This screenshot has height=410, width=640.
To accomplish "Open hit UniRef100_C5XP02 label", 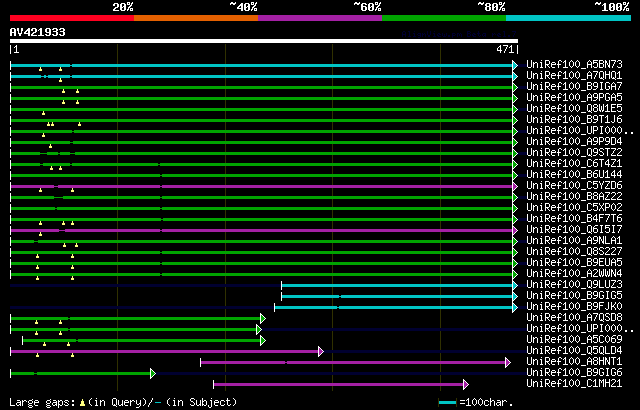I will [x=574, y=208].
